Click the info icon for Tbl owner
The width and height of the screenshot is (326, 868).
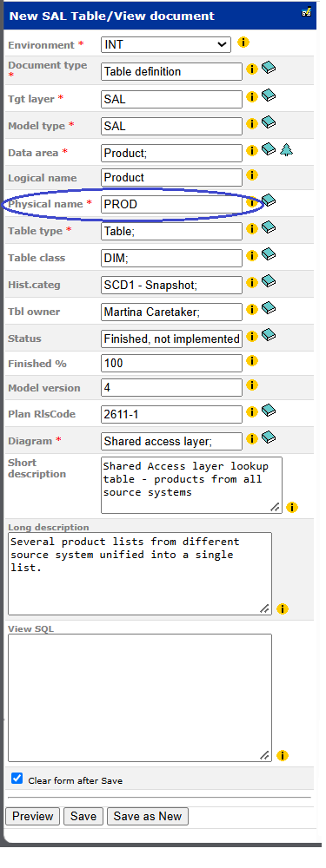point(252,309)
